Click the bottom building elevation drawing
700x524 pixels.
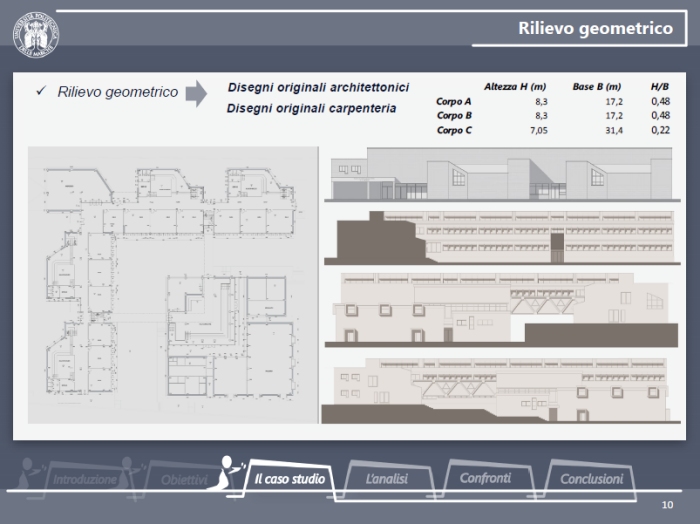[x=495, y=391]
